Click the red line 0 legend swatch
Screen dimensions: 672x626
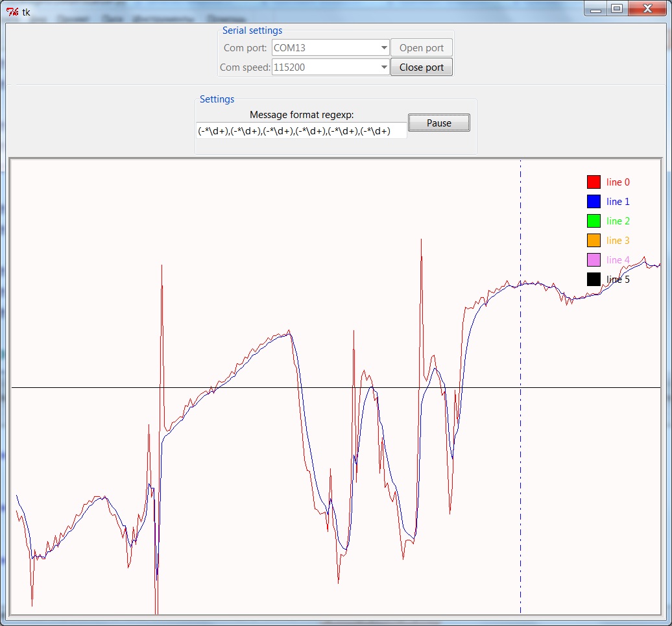click(x=594, y=182)
